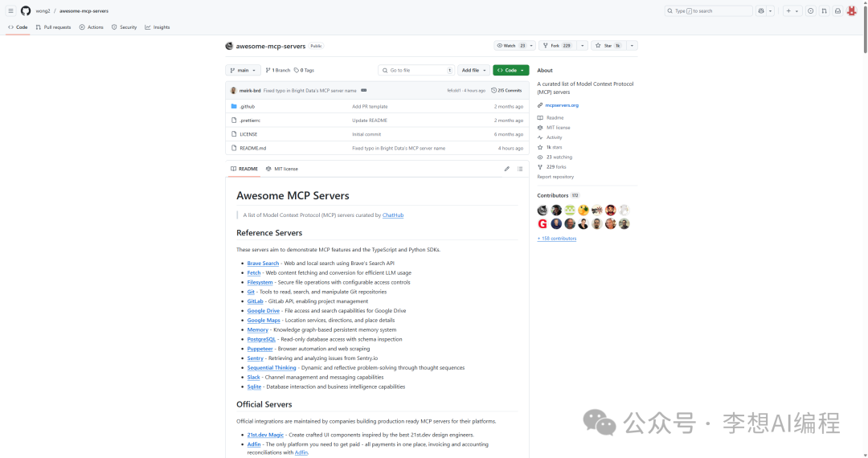Expand the Fork options dropdown arrow
This screenshot has height=458, width=868.
point(582,46)
